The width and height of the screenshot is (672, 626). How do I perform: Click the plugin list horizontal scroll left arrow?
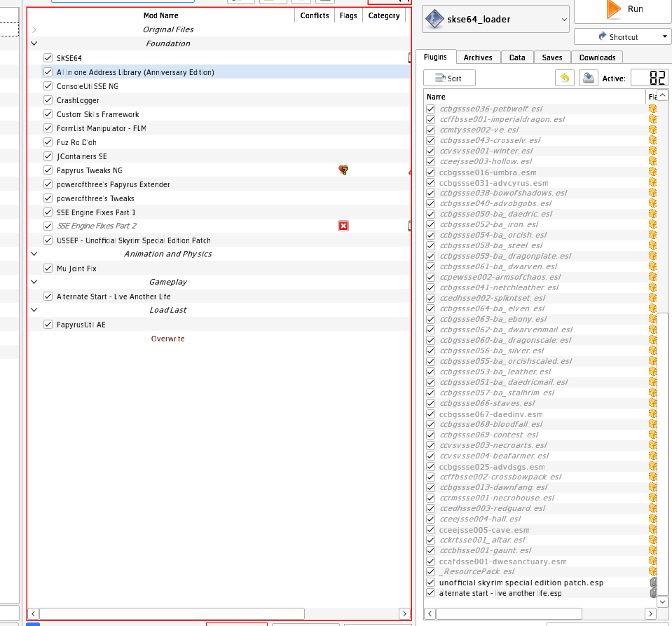[430, 613]
